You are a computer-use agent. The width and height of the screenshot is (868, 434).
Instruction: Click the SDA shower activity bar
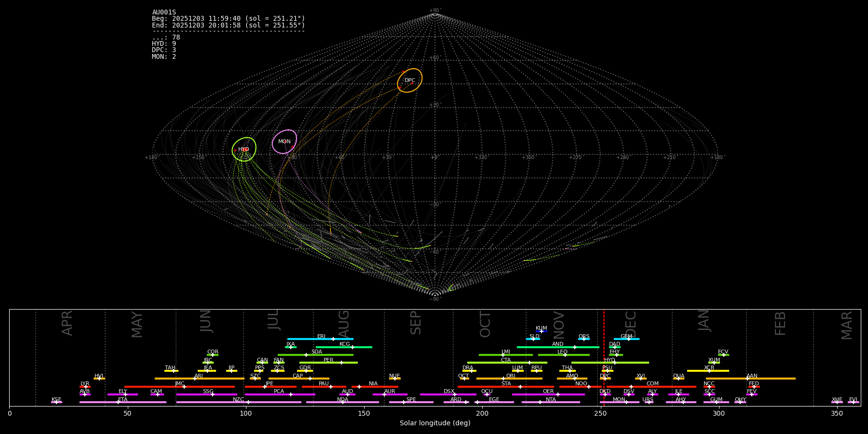click(x=315, y=355)
